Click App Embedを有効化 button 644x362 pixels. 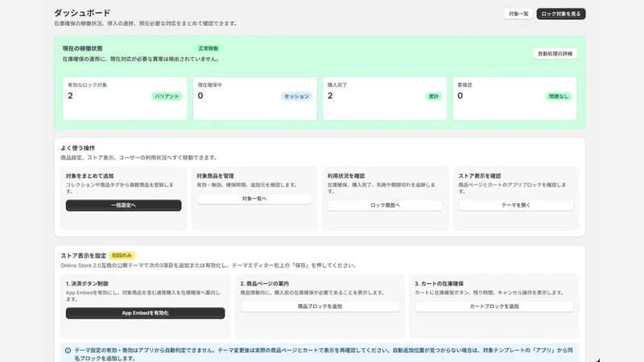[145, 313]
